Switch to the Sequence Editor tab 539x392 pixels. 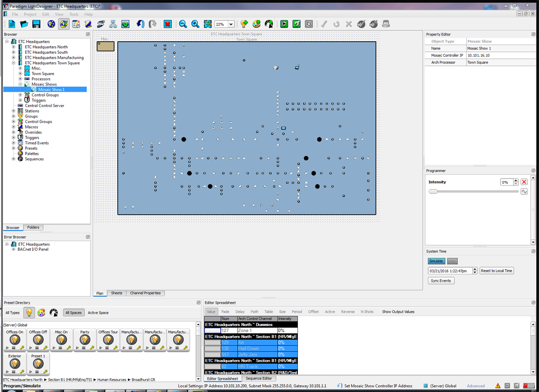(x=259, y=378)
